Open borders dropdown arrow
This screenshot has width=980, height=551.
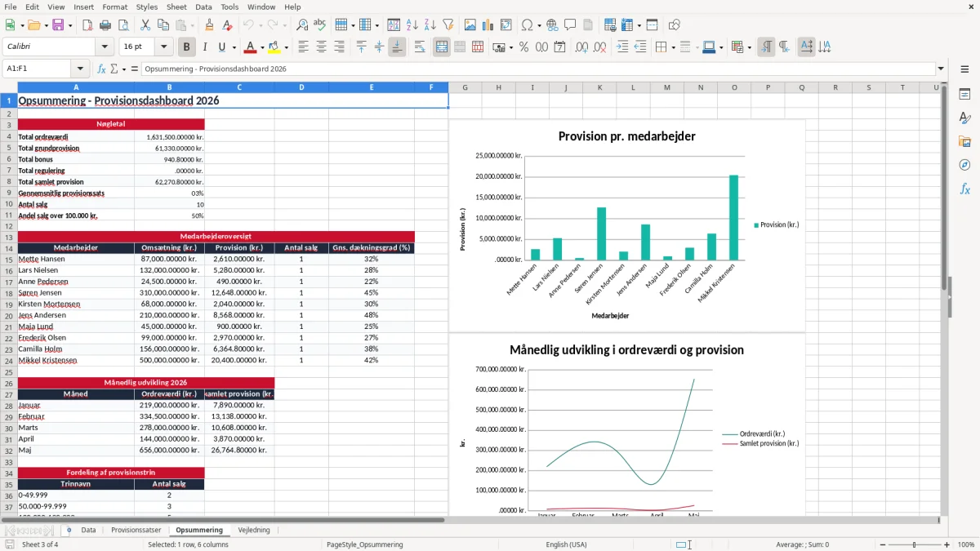pyautogui.click(x=674, y=47)
